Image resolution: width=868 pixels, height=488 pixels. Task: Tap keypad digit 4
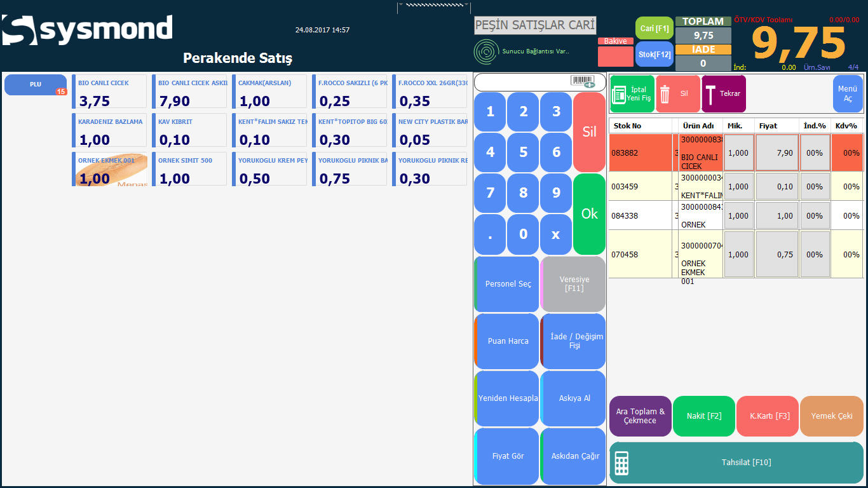pos(490,152)
